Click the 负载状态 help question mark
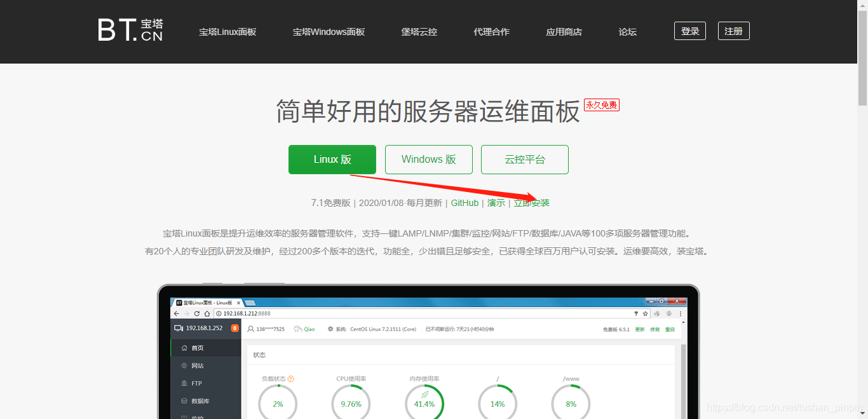 [x=290, y=379]
